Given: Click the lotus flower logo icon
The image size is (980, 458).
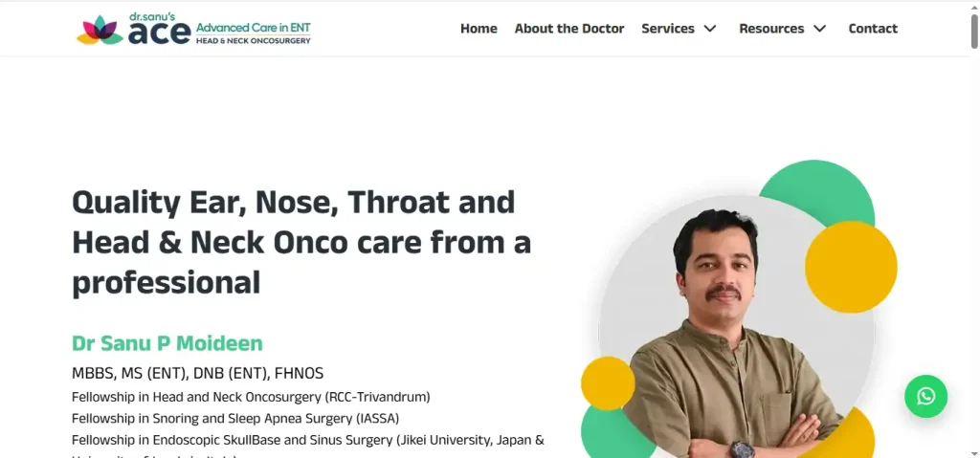Looking at the screenshot, I should [100, 31].
